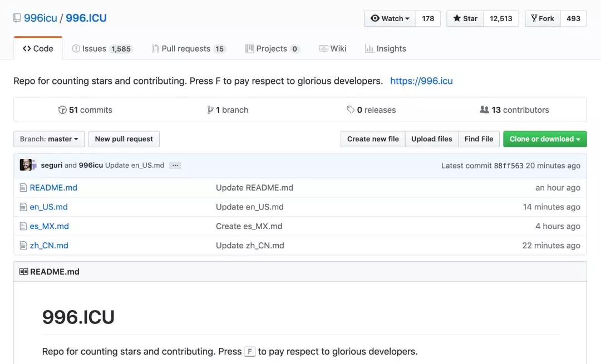Open the Projects tab
601x364 pixels.
[x=272, y=48]
